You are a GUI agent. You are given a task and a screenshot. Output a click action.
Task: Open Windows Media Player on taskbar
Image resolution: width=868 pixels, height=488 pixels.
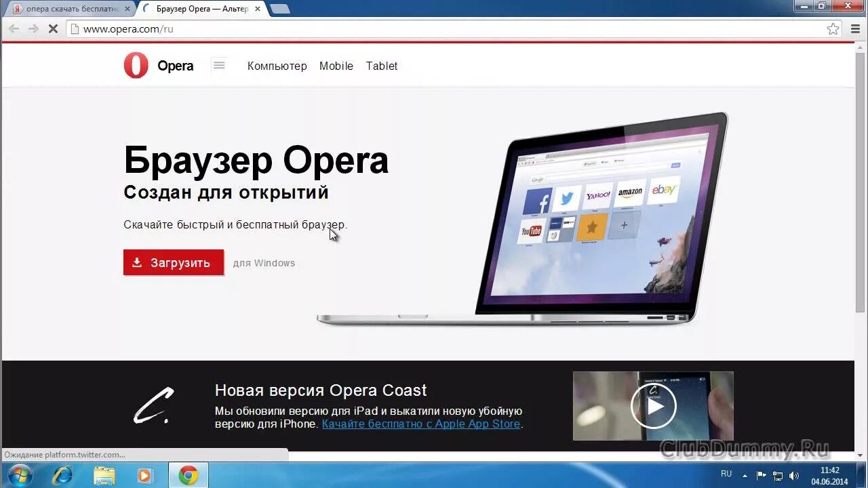[144, 475]
